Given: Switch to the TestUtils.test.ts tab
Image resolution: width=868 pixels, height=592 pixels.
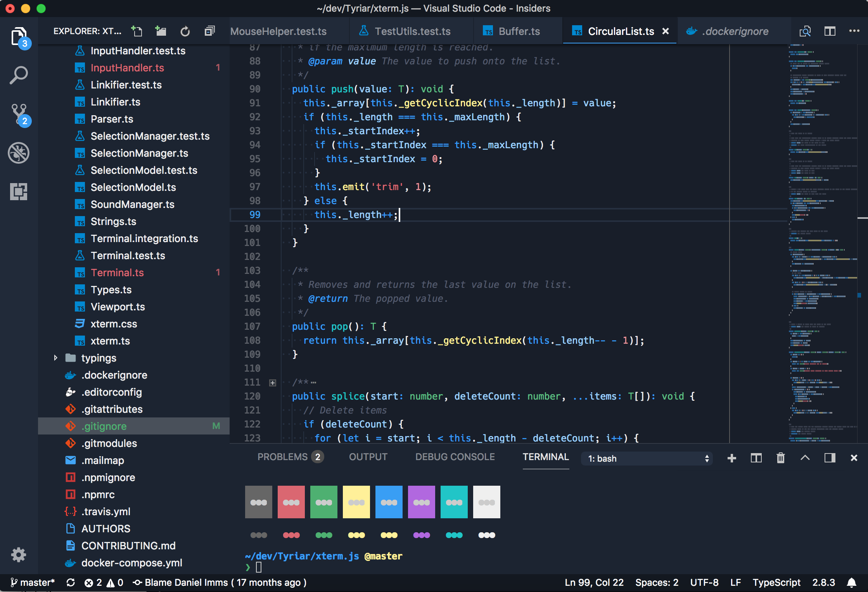Looking at the screenshot, I should pyautogui.click(x=412, y=31).
